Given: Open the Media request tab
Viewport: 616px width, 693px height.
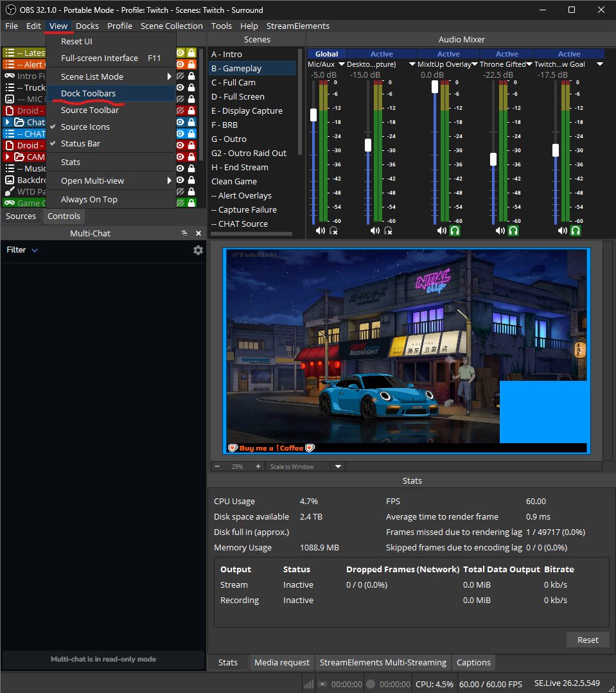Looking at the screenshot, I should (281, 663).
